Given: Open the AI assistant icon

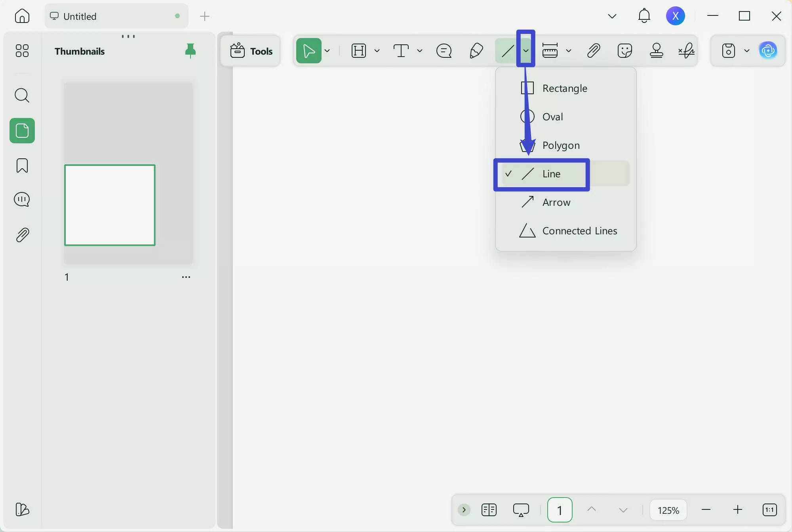Looking at the screenshot, I should pyautogui.click(x=768, y=51).
